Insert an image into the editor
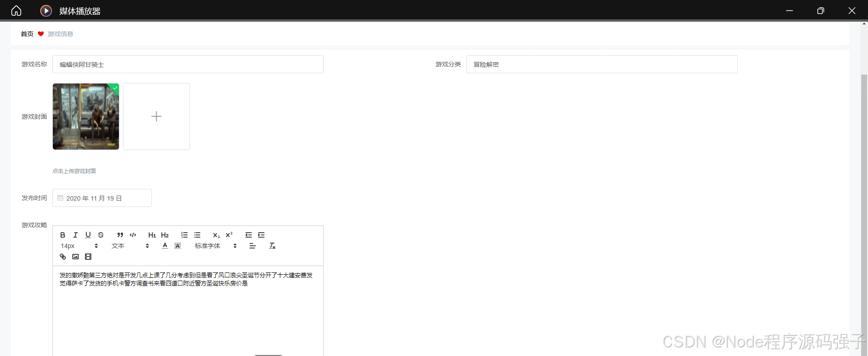The width and height of the screenshot is (868, 356). pyautogui.click(x=75, y=257)
